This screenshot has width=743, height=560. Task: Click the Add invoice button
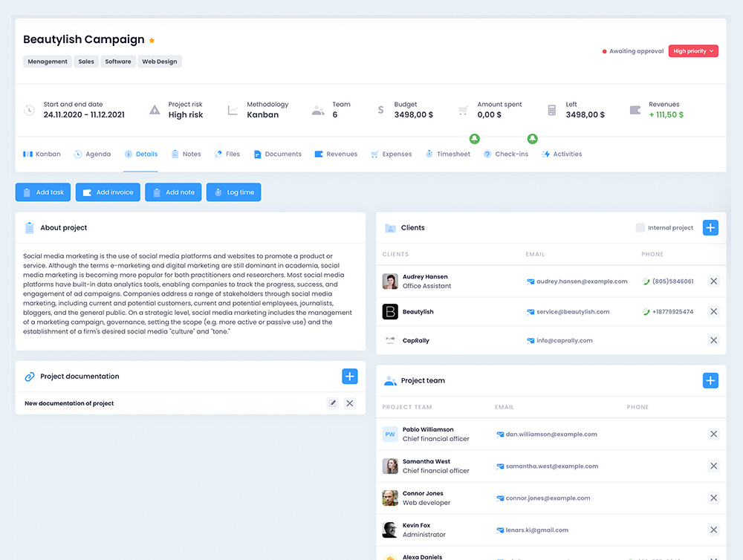(107, 192)
